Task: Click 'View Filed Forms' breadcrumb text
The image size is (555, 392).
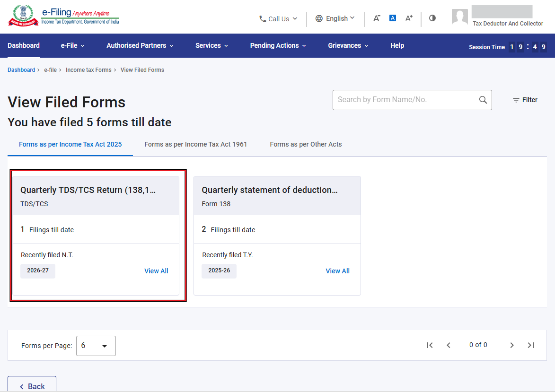Action: (142, 70)
